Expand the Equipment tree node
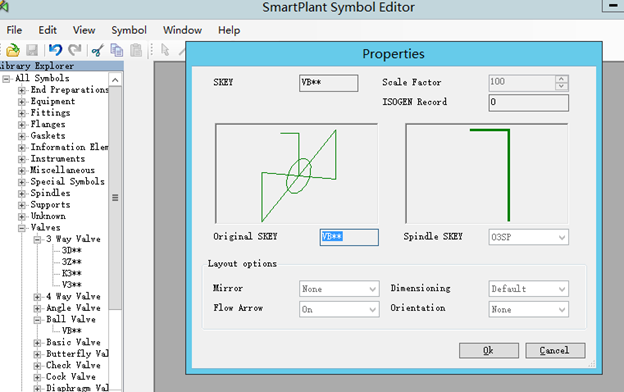Screen dimensions: 624x392 [x=21, y=102]
